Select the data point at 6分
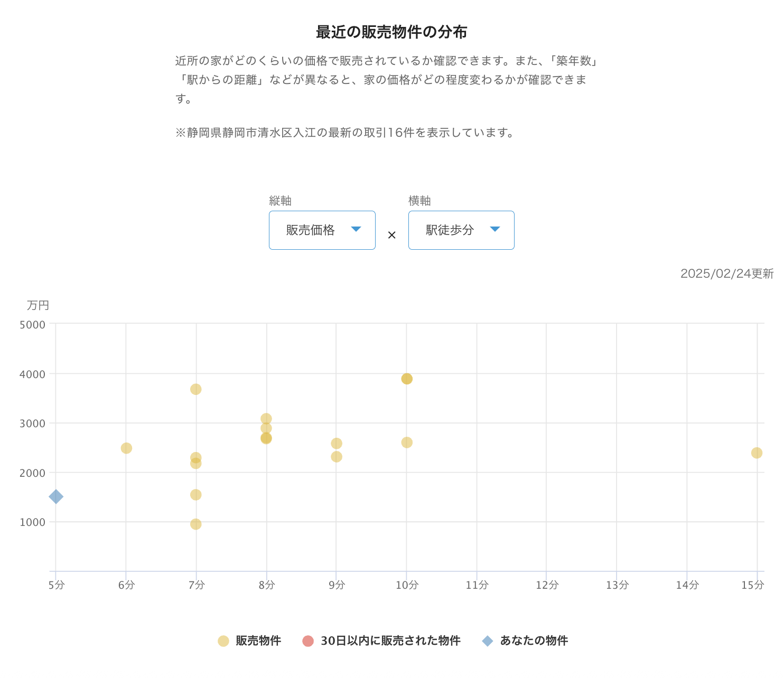784x678 pixels. (126, 448)
